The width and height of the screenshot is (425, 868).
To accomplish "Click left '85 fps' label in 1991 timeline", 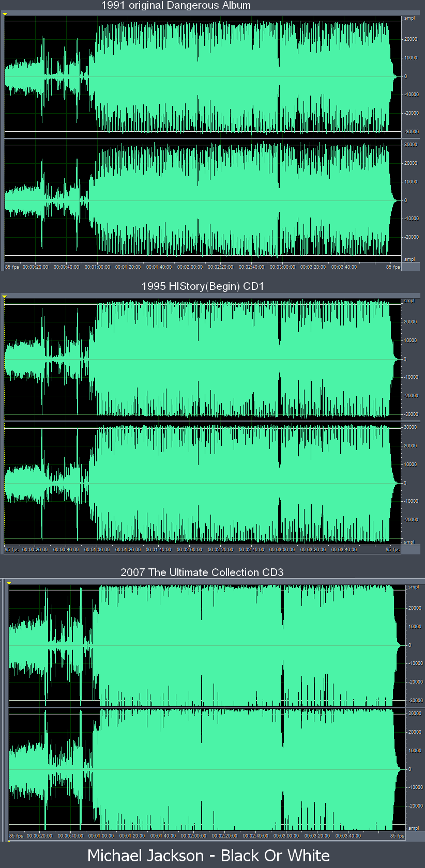I will click(x=12, y=267).
